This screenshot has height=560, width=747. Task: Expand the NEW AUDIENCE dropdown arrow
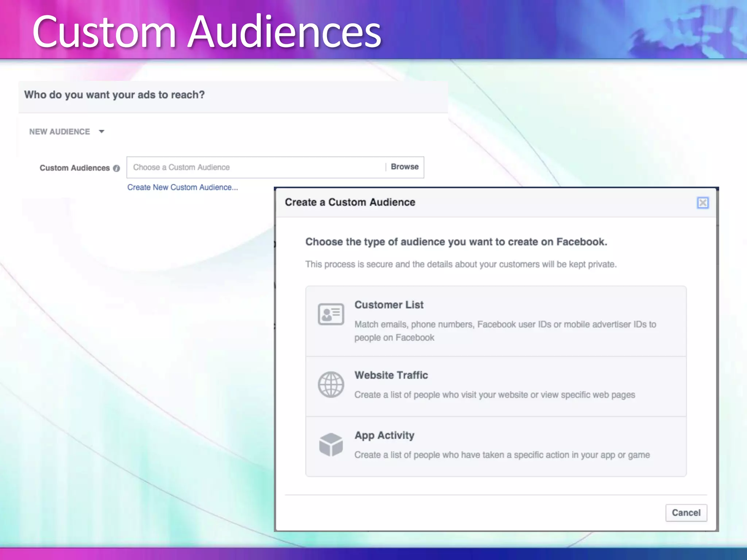tap(101, 132)
